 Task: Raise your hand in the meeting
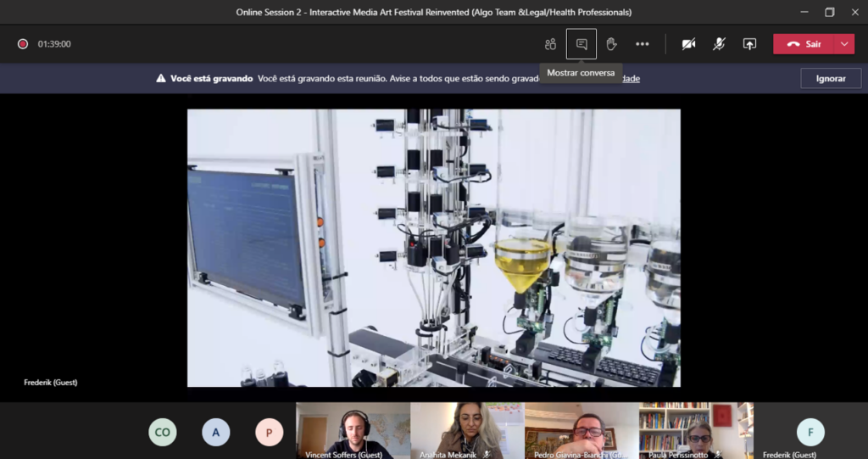611,44
